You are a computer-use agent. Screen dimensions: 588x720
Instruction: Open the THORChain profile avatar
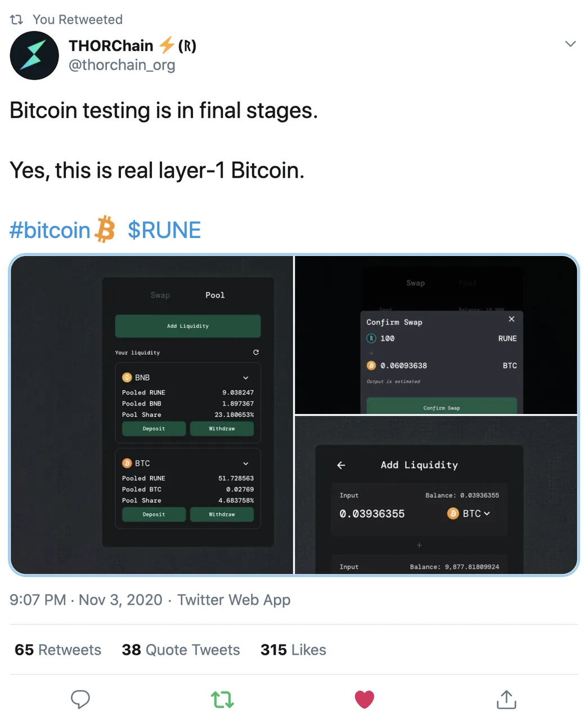click(x=34, y=56)
